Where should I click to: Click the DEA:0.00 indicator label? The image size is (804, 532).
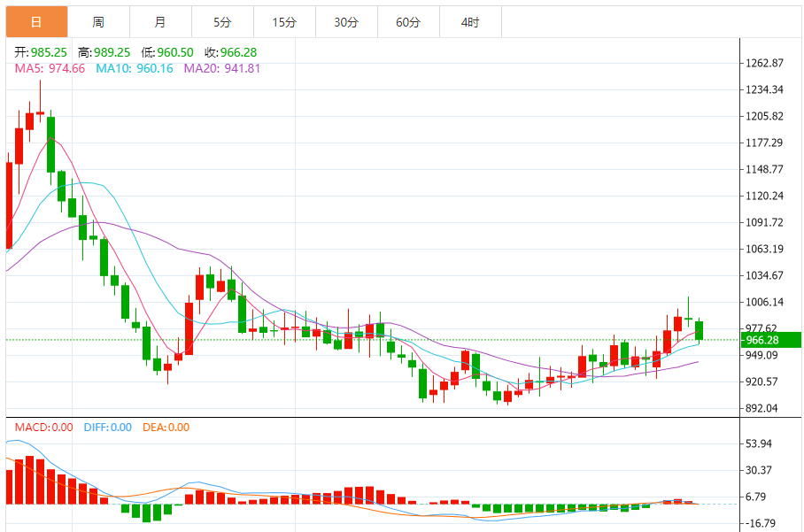(x=166, y=427)
